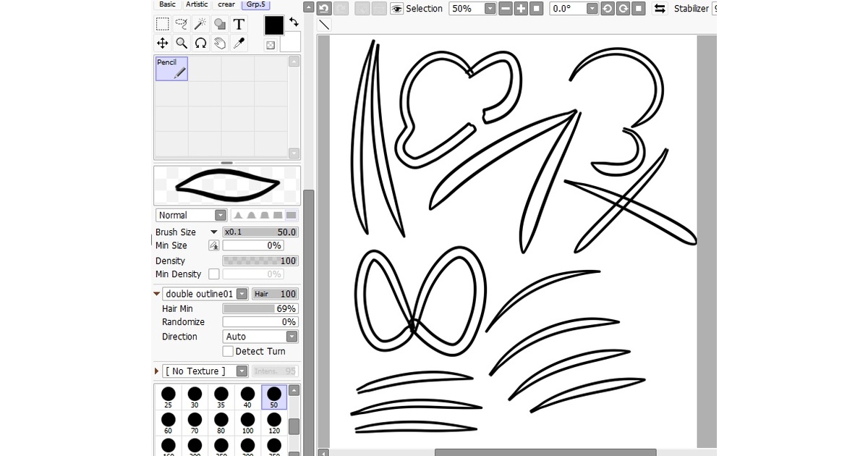Screen dimensions: 868x456
Task: Select the sharpest brush edge shape
Action: (238, 215)
